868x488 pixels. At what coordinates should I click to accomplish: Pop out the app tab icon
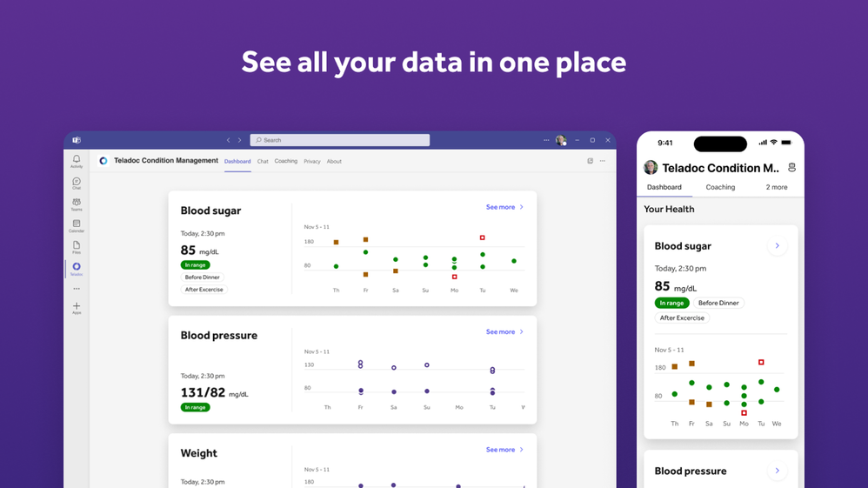590,161
